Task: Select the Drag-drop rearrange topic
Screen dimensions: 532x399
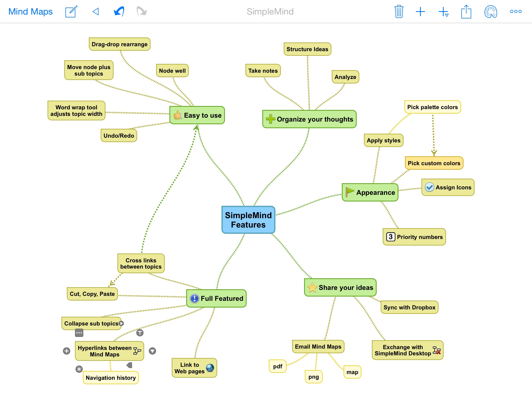Action: tap(119, 44)
